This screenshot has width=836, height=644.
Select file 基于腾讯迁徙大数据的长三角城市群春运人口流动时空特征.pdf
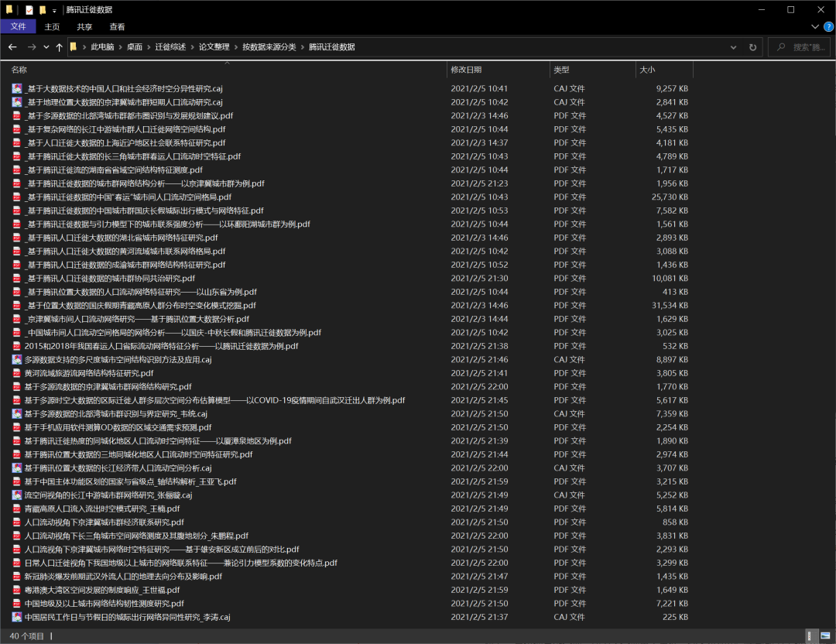(x=133, y=156)
